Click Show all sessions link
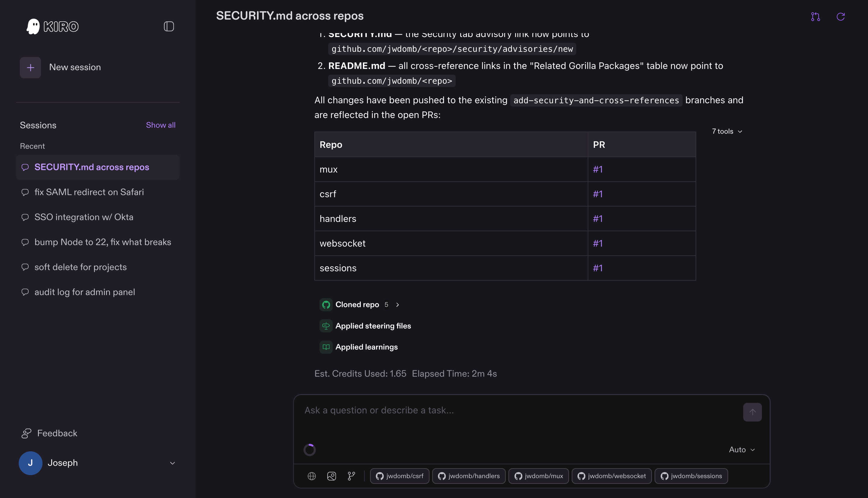 [161, 125]
